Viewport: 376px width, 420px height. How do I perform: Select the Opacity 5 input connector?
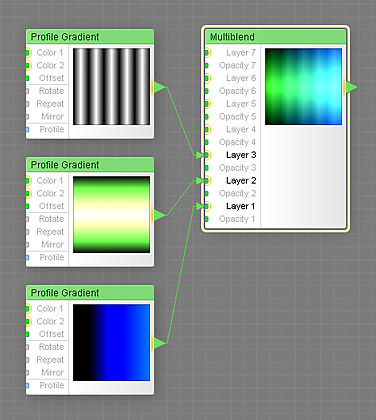coord(207,117)
